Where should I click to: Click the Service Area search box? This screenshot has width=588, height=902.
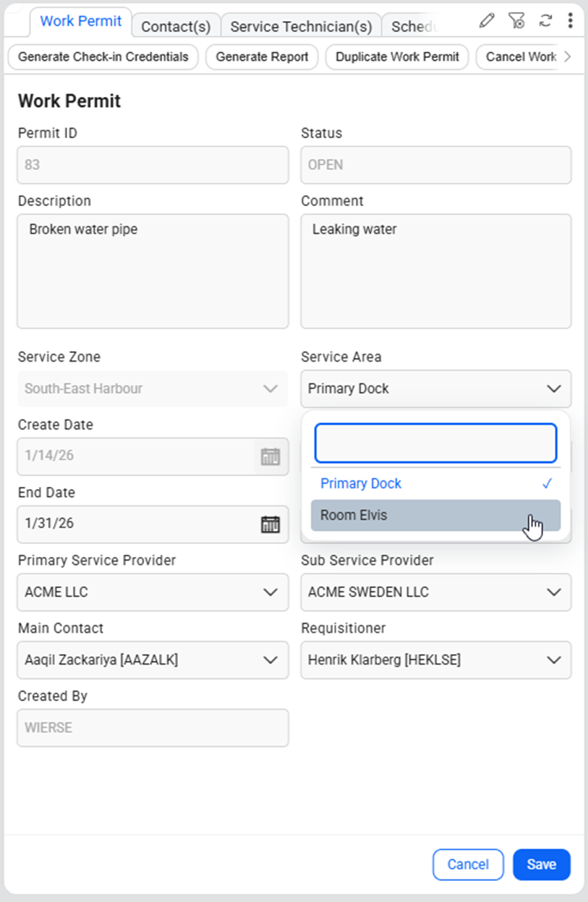(x=435, y=443)
